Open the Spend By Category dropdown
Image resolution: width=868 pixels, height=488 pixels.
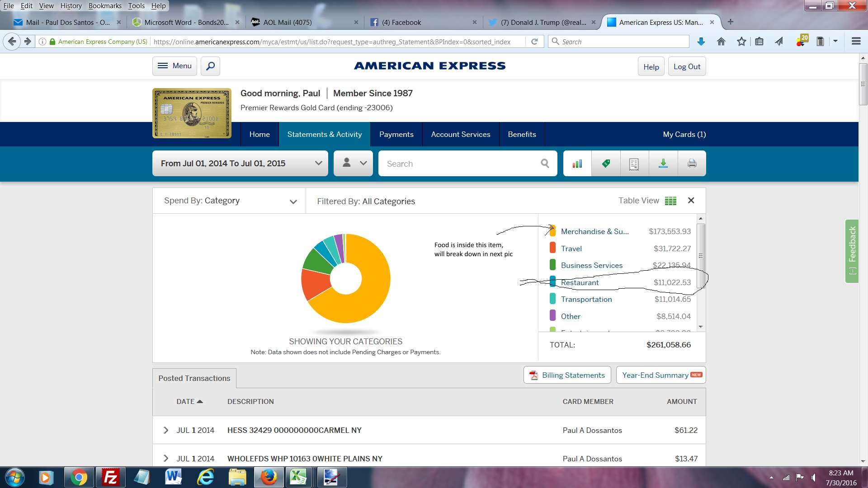click(x=229, y=201)
